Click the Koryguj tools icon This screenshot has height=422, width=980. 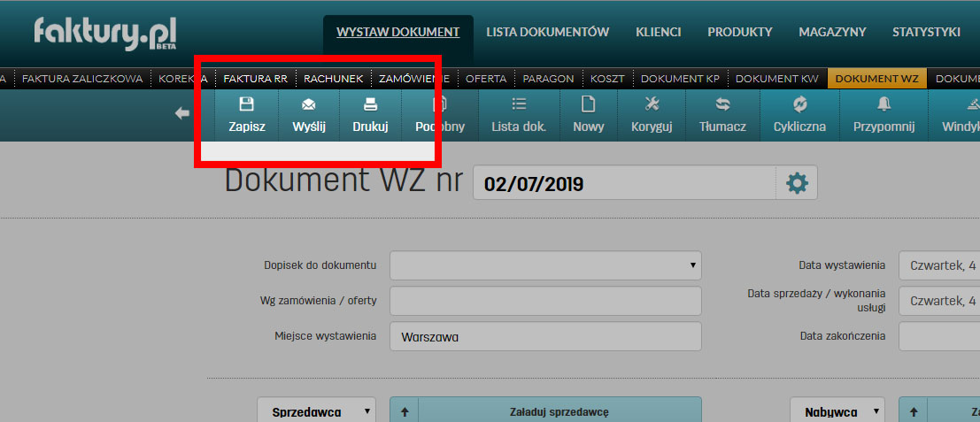tap(652, 104)
